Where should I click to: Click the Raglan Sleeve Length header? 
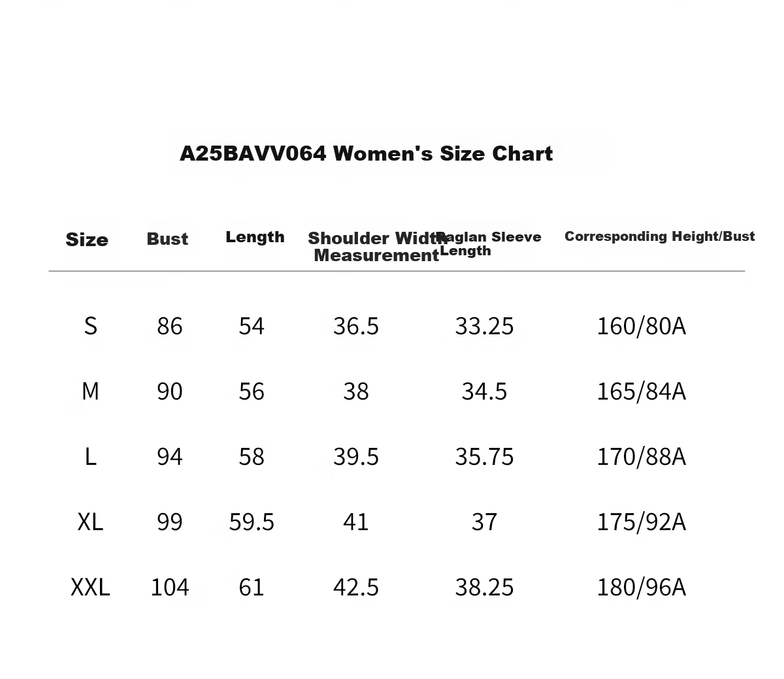point(489,244)
